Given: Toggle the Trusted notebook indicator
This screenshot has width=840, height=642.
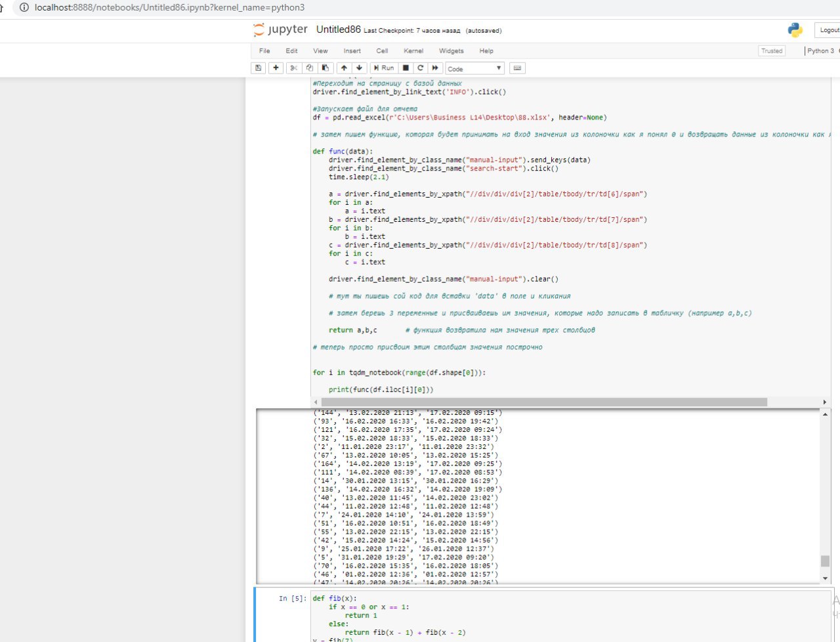Looking at the screenshot, I should [772, 51].
